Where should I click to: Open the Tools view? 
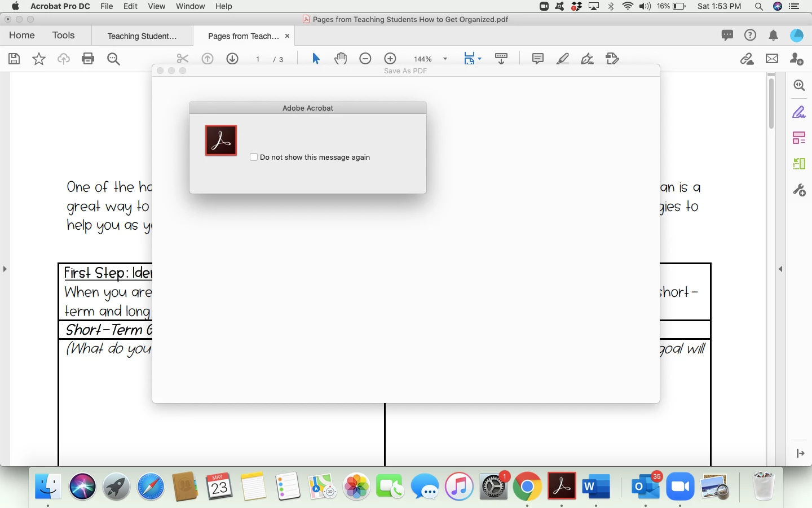coord(64,36)
